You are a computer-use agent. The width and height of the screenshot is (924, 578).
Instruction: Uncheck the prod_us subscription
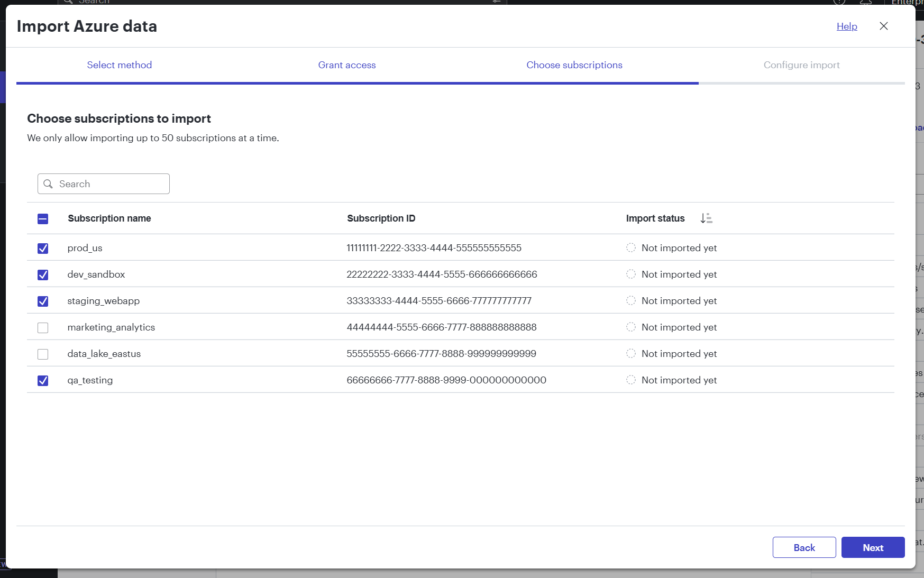click(43, 249)
